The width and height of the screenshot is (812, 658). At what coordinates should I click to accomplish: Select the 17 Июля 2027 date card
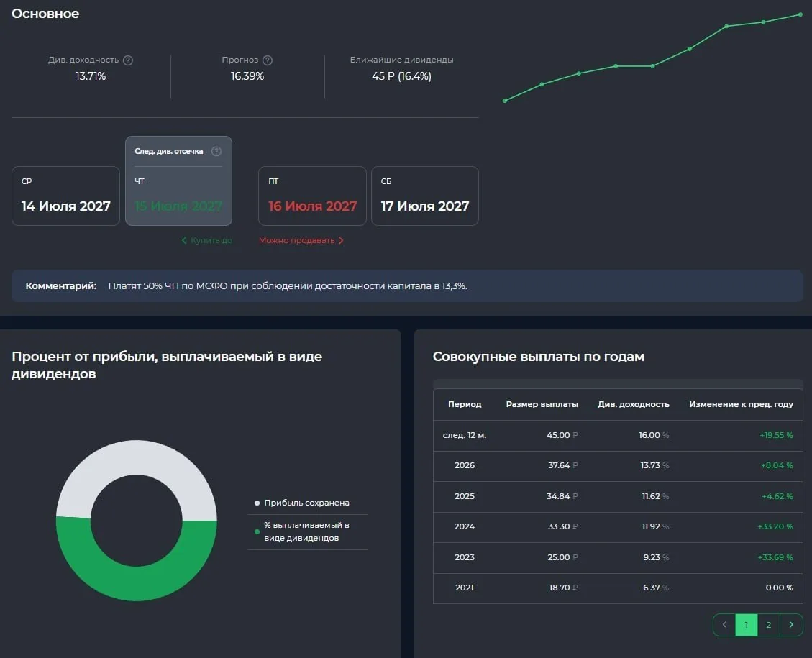425,196
